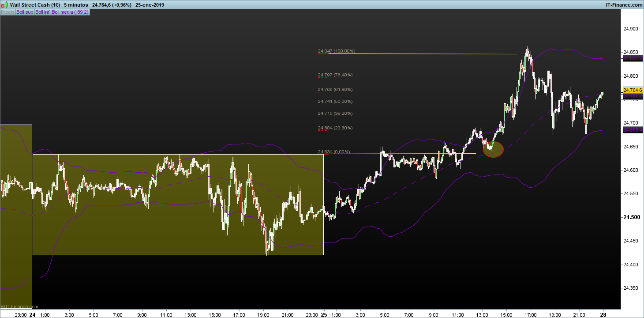This screenshot has height=318, width=644.
Task: Open the Boll media (89 2) indicator label
Action: click(x=71, y=12)
